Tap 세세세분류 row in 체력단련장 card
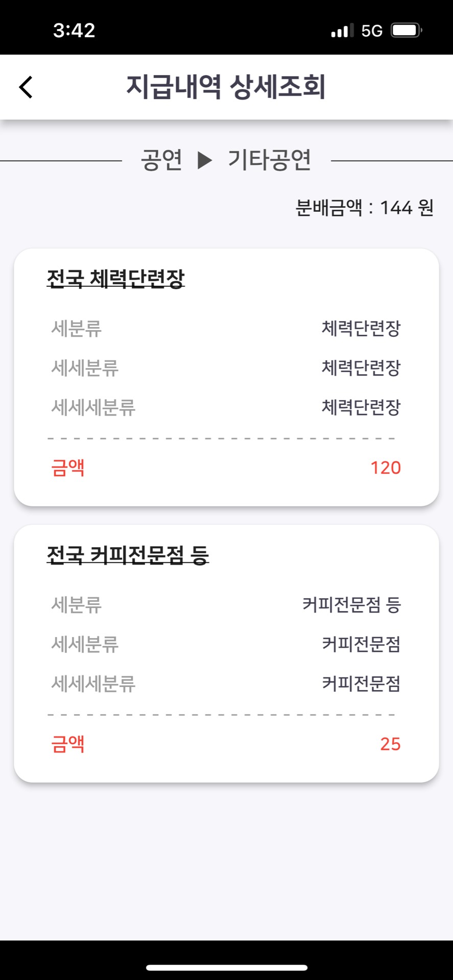Image resolution: width=453 pixels, height=980 pixels. pyautogui.click(x=226, y=407)
